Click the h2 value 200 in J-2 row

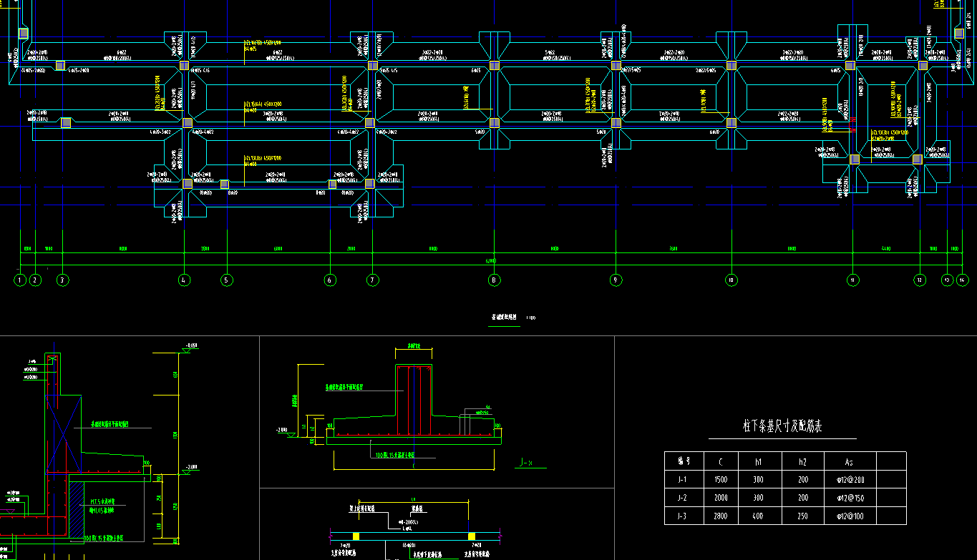click(x=804, y=498)
